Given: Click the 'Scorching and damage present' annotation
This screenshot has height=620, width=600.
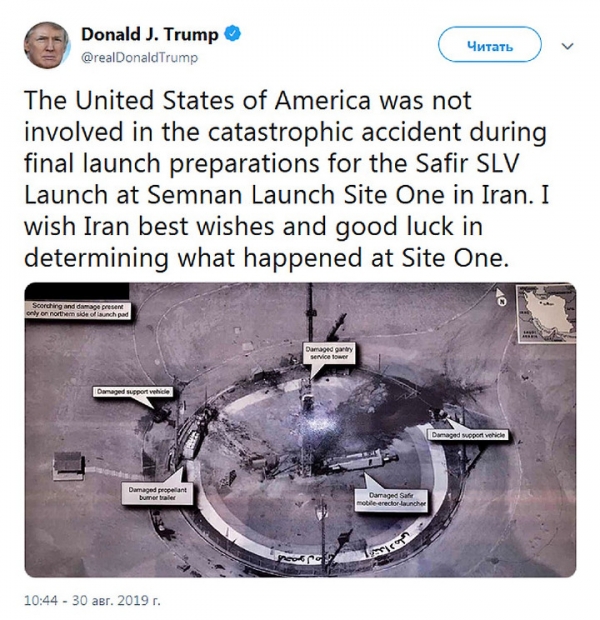Looking at the screenshot, I should tap(78, 310).
